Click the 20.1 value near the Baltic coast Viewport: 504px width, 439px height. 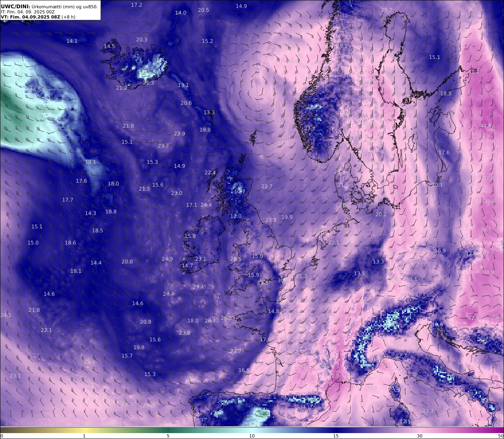tap(437, 185)
